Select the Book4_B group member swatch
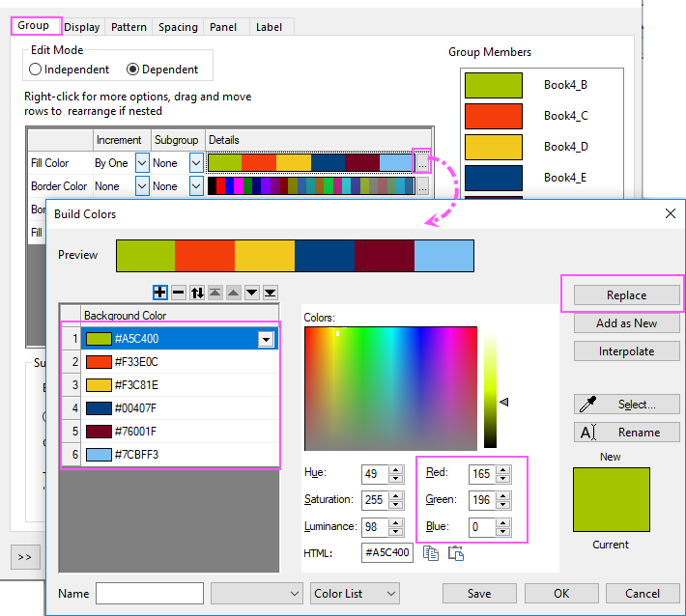This screenshot has height=616, width=686. click(494, 85)
